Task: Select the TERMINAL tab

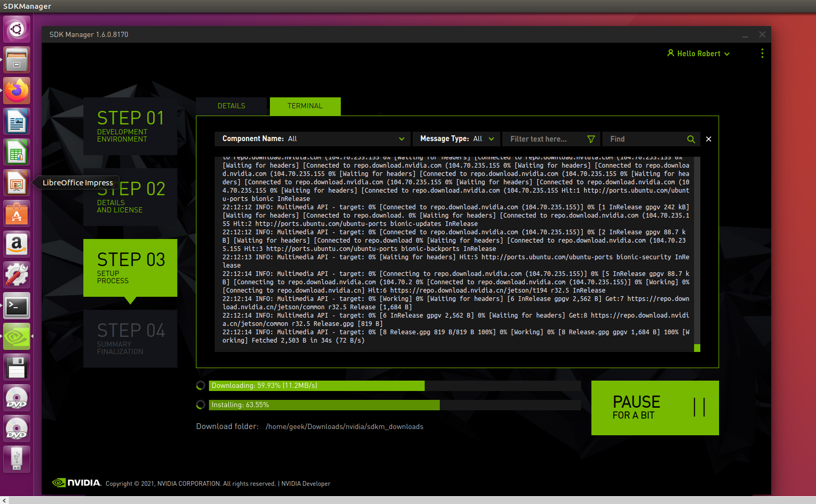Action: click(305, 106)
